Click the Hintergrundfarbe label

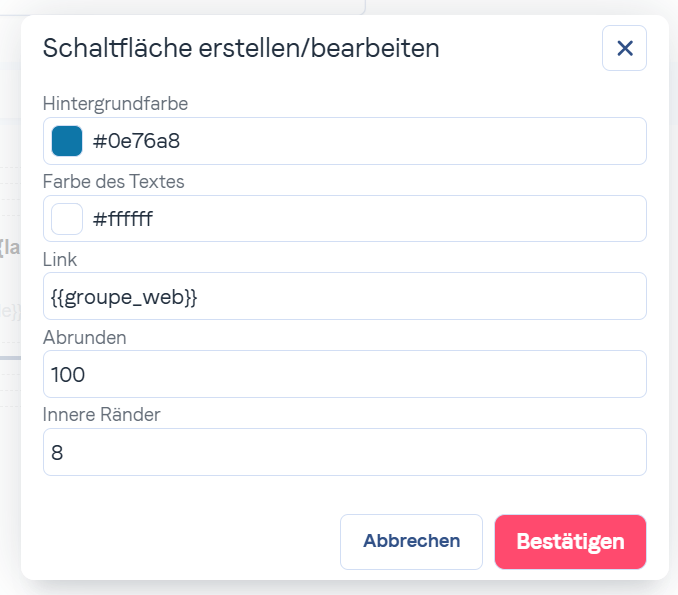pos(115,103)
